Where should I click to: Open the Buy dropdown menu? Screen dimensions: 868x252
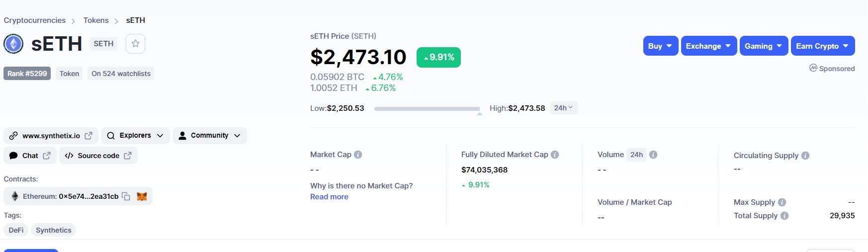[x=661, y=46]
